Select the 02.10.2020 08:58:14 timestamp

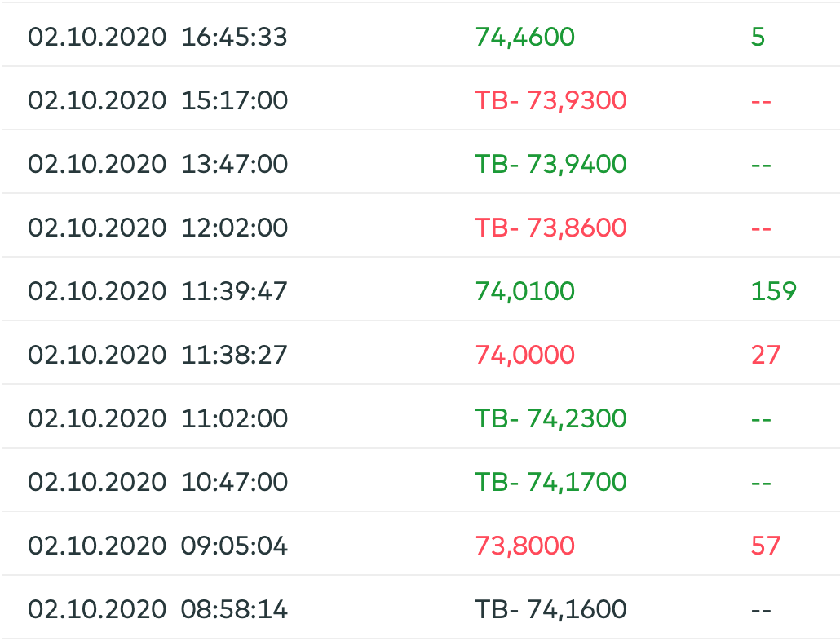click(157, 609)
